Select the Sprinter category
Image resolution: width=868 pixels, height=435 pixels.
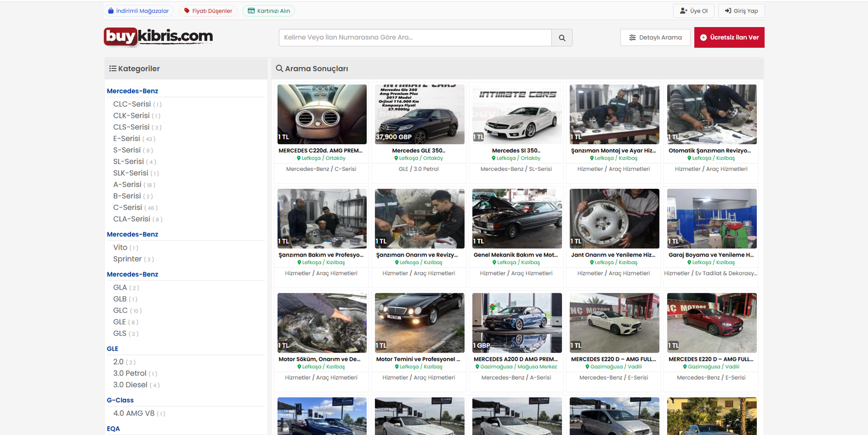pos(127,259)
